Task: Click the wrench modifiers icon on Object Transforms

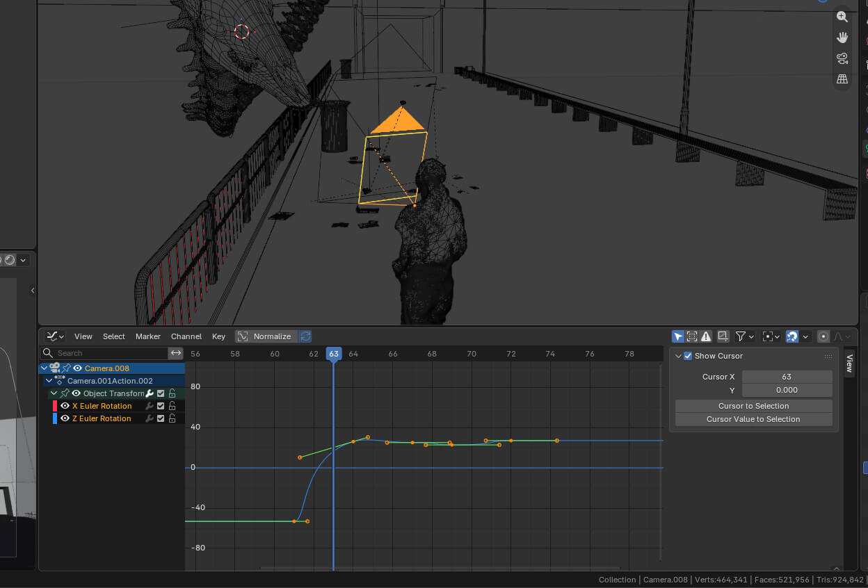Action: 150,393
